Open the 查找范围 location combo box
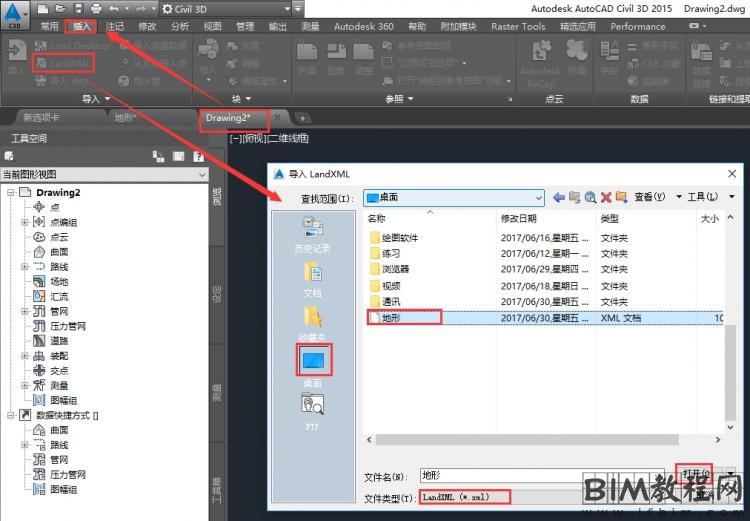The height and width of the screenshot is (521, 750). click(453, 198)
